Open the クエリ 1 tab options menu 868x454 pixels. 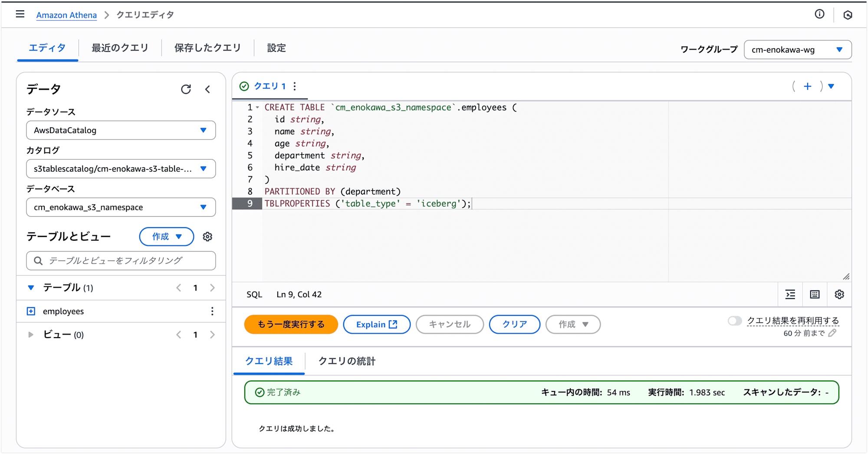click(x=295, y=86)
